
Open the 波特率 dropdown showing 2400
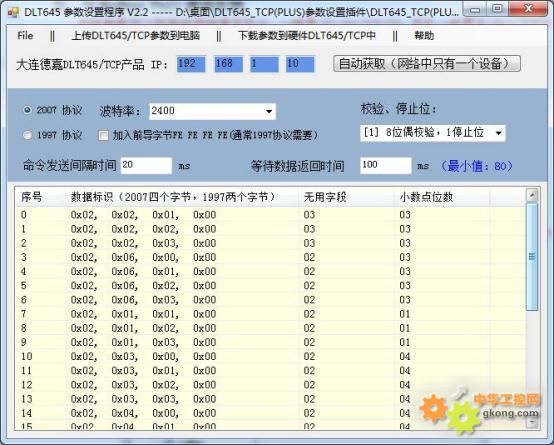(x=212, y=111)
